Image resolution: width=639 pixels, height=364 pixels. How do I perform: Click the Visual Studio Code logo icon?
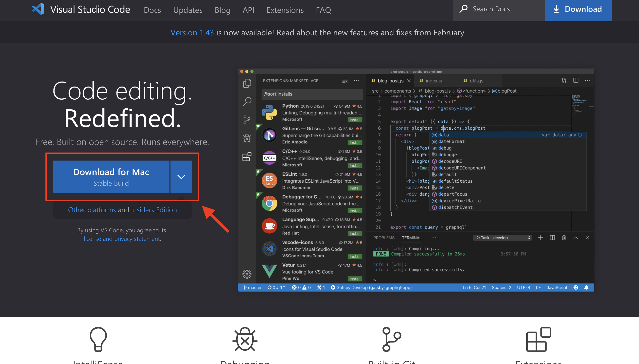pyautogui.click(x=38, y=9)
